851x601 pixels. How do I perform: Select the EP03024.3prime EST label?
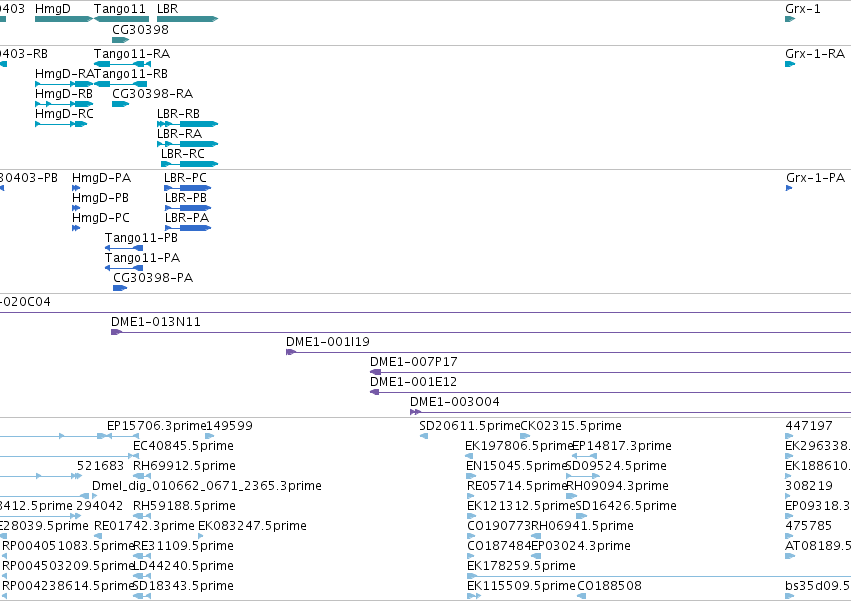581,547
